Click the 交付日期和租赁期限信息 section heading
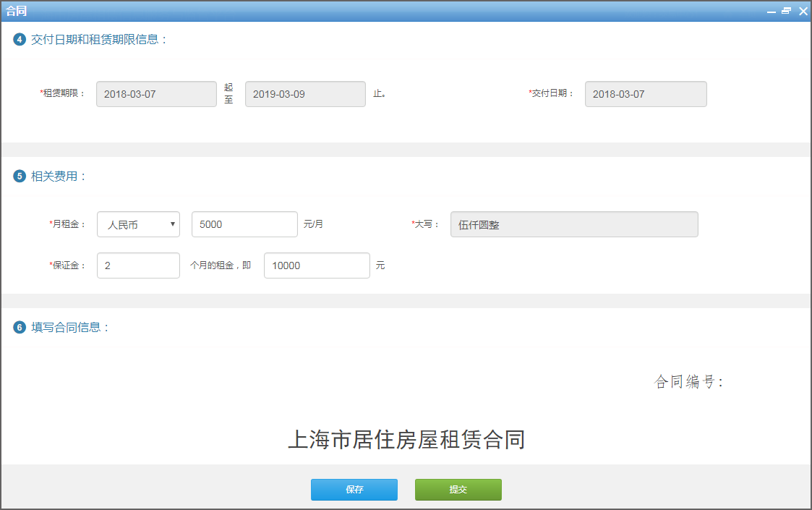This screenshot has width=812, height=510. click(x=99, y=39)
